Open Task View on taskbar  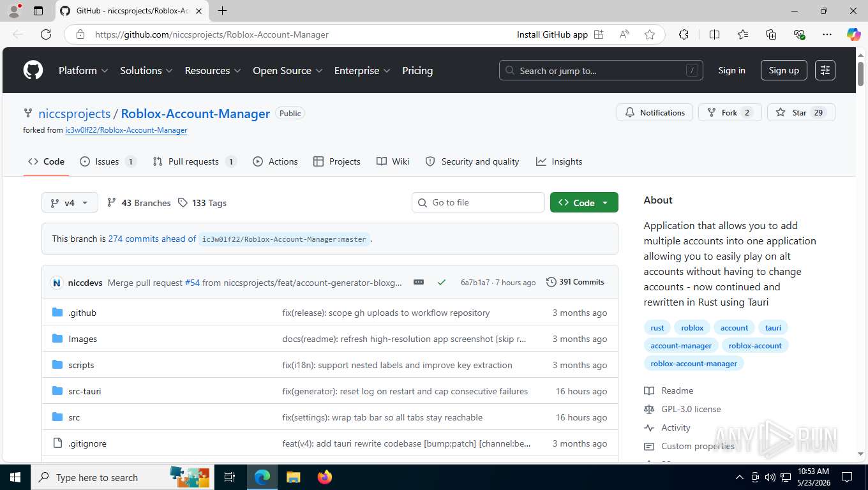coord(230,477)
